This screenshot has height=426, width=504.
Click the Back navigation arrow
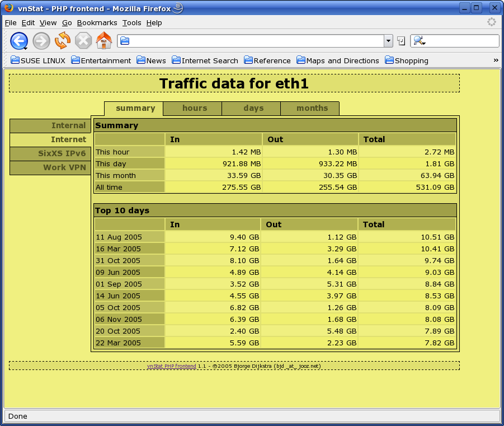point(19,41)
